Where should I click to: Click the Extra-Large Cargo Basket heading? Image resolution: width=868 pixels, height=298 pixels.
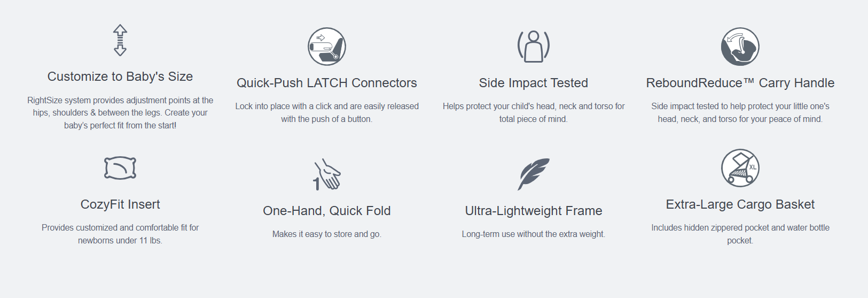pyautogui.click(x=740, y=204)
